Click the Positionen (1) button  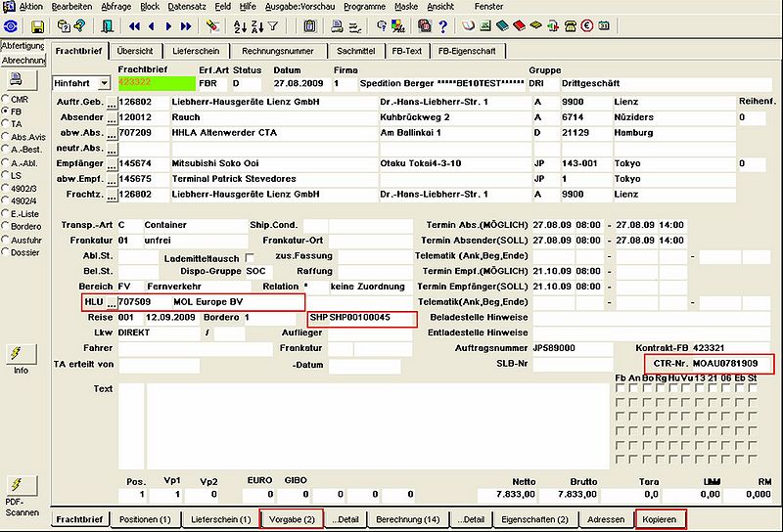pos(145,519)
